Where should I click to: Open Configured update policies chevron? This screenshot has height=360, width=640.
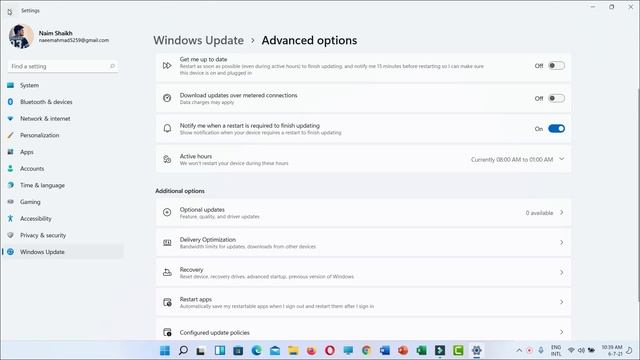tap(562, 332)
